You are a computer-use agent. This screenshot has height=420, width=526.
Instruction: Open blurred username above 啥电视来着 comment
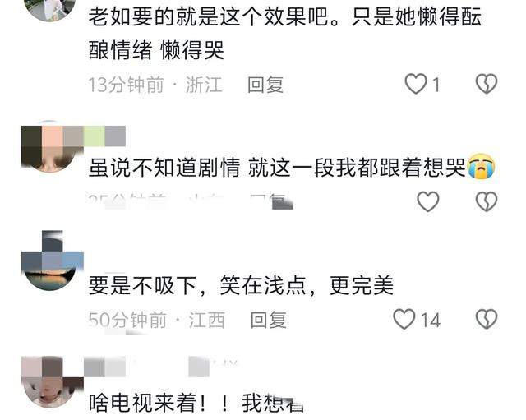161,367
